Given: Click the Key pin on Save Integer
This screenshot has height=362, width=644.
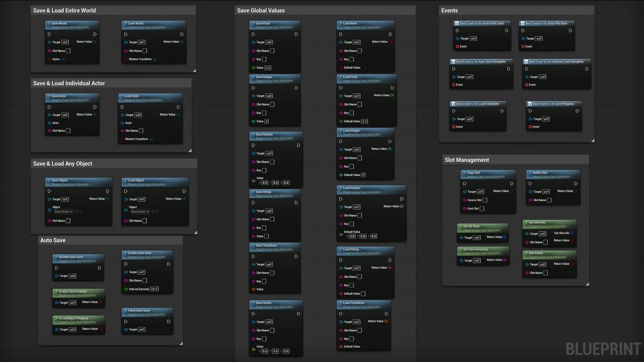Looking at the screenshot, I should (x=254, y=113).
